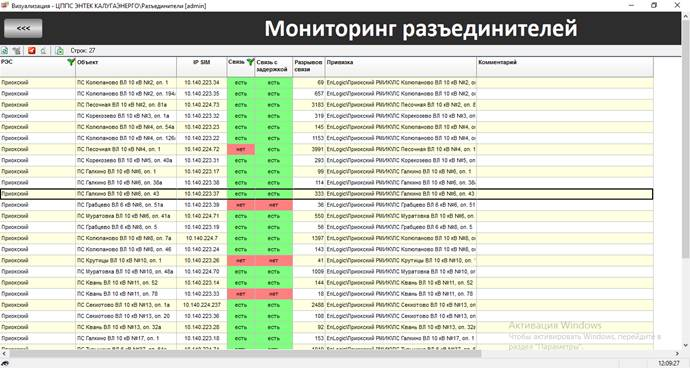Image resolution: width=690 pixels, height=368 pixels.
Task: Click the vertical scrollbar down arrow
Action: (686, 346)
